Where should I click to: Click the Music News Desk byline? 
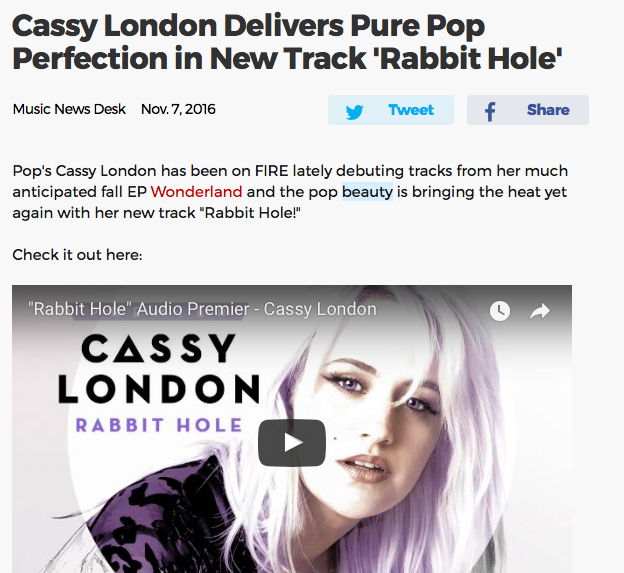[69, 109]
